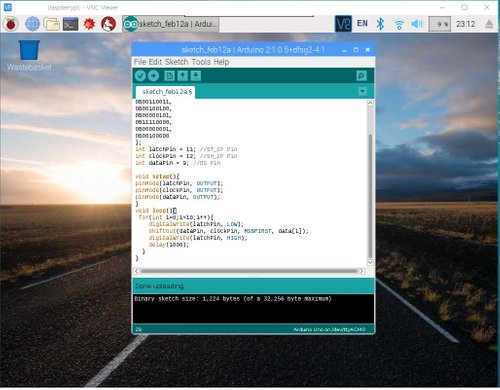Image resolution: width=500 pixels, height=390 pixels.
Task: Click the eject tray icon
Action: 489,24
